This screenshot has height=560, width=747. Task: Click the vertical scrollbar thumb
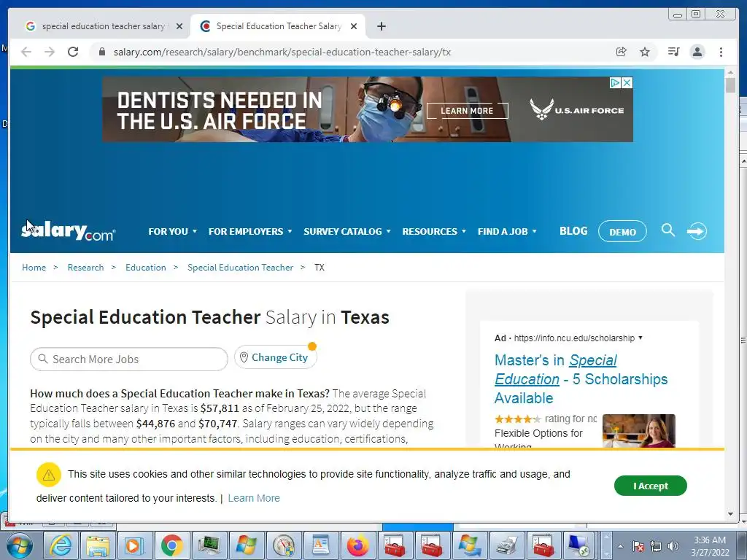(x=730, y=86)
